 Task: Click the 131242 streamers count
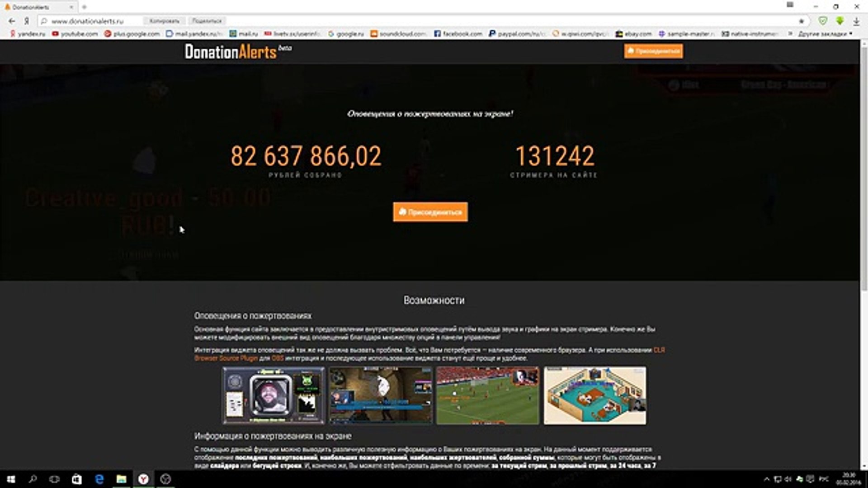(555, 156)
